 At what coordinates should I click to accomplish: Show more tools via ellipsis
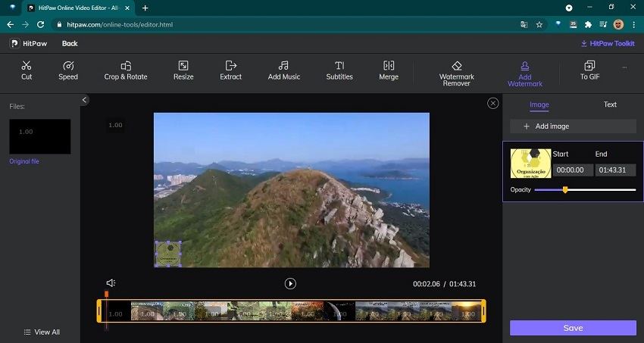(x=624, y=67)
